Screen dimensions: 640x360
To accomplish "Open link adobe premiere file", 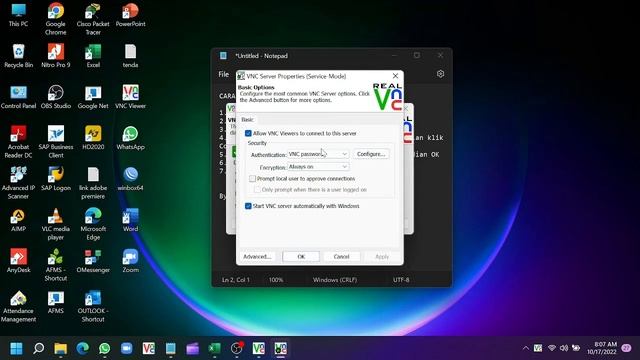I will click(93, 183).
